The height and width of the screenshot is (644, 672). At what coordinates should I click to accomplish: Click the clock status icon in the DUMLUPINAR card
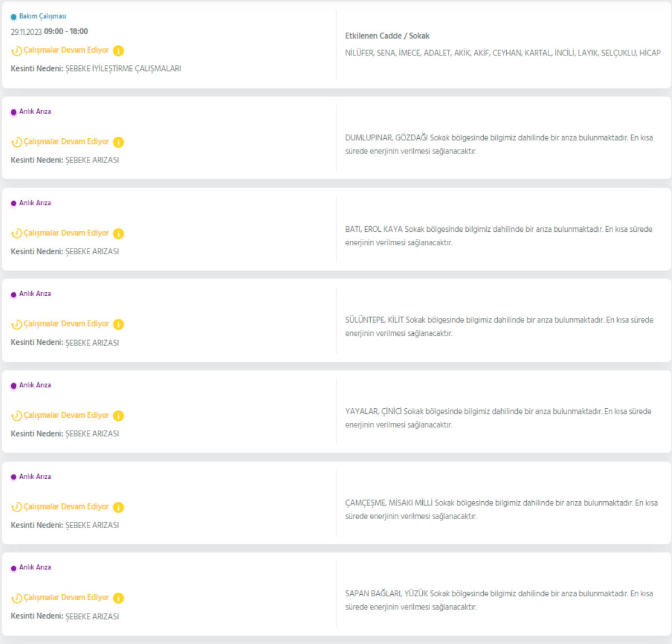click(x=17, y=142)
